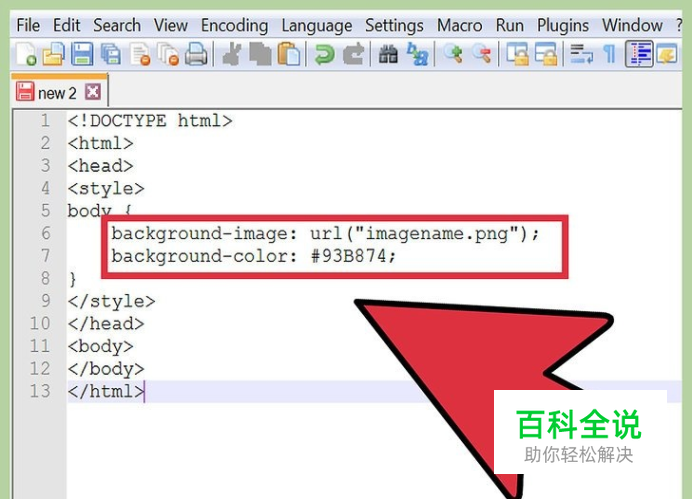Screen dimensions: 692x499
Task: Click the background-color #93B874 line
Action: tap(254, 256)
